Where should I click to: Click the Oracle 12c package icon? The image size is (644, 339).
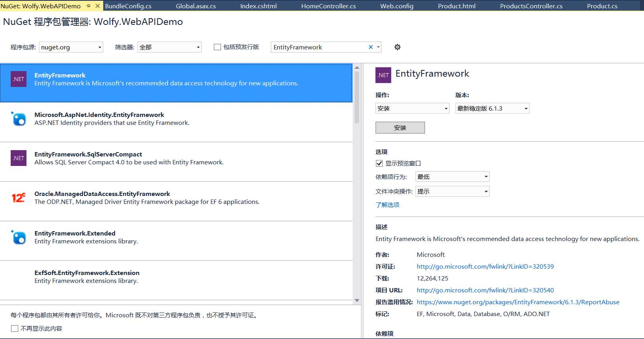point(19,198)
